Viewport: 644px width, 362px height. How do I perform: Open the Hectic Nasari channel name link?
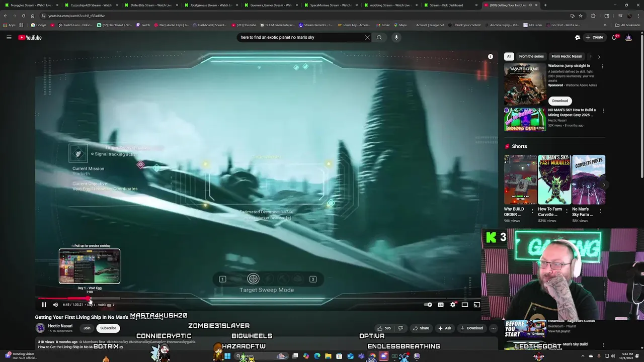tap(60, 326)
